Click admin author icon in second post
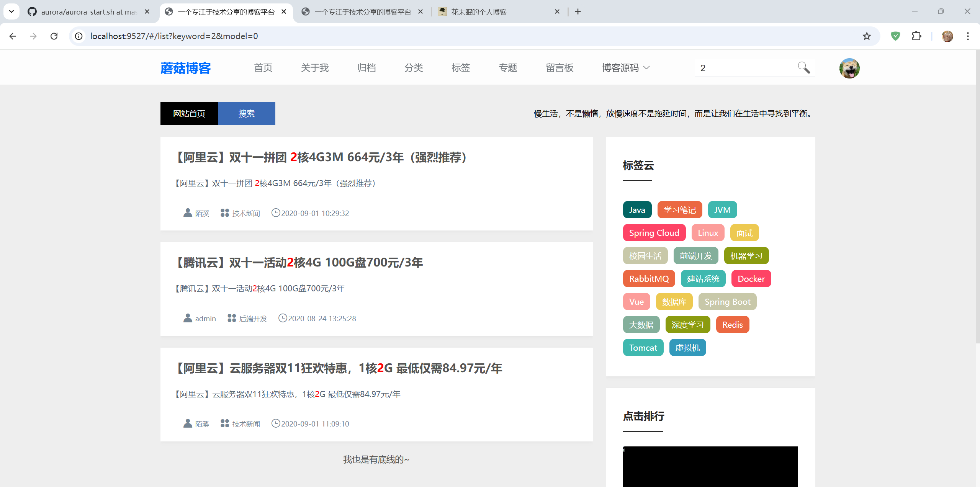Viewport: 980px width, 487px height. 187,318
